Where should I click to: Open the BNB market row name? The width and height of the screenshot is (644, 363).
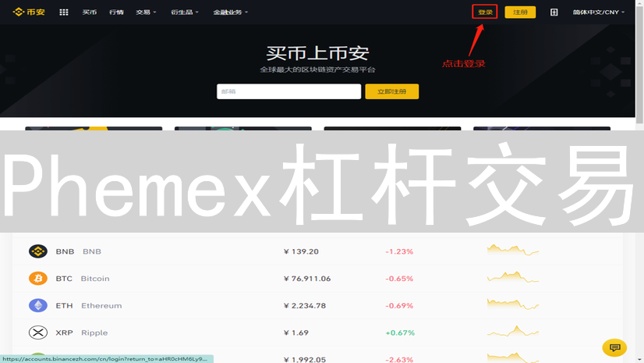click(78, 251)
